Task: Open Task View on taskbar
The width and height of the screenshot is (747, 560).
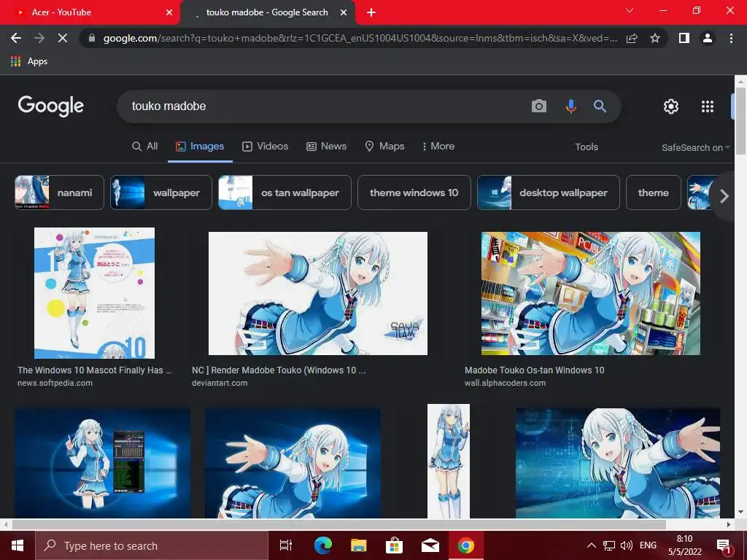Action: pyautogui.click(x=285, y=545)
